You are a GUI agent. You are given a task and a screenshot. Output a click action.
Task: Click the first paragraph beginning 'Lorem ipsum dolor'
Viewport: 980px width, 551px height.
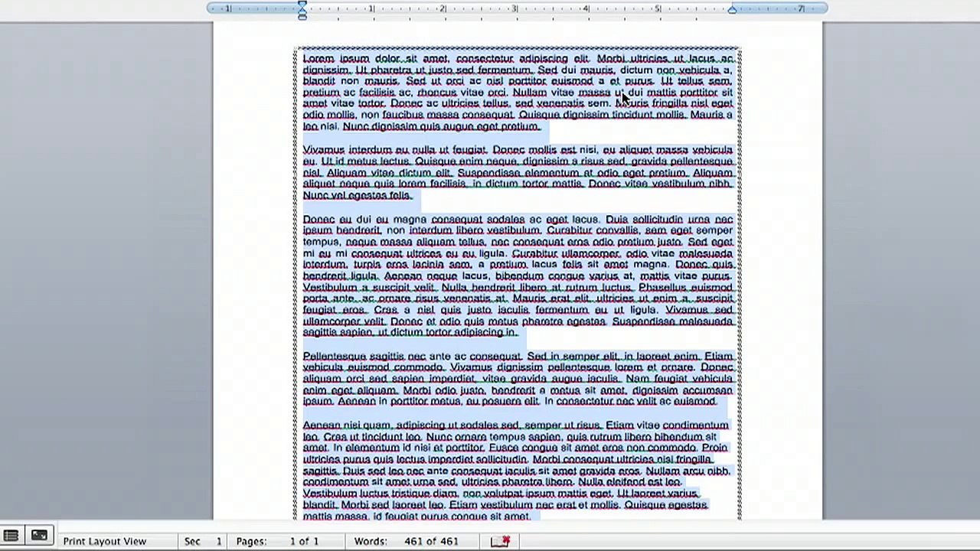tap(518, 92)
